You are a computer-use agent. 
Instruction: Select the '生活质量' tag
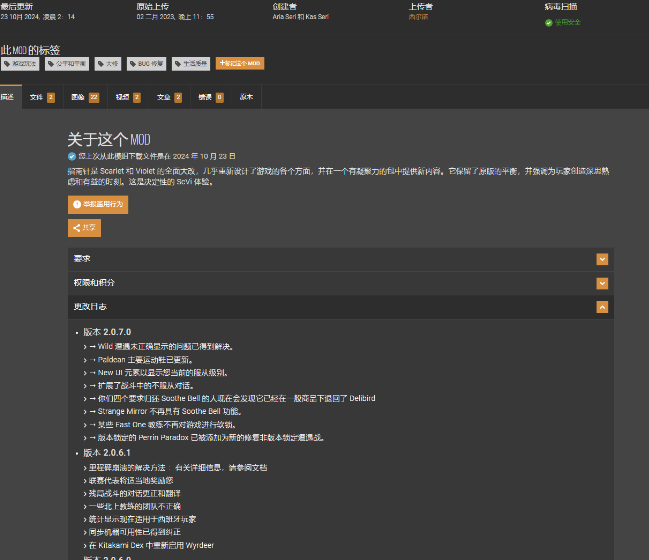click(191, 64)
